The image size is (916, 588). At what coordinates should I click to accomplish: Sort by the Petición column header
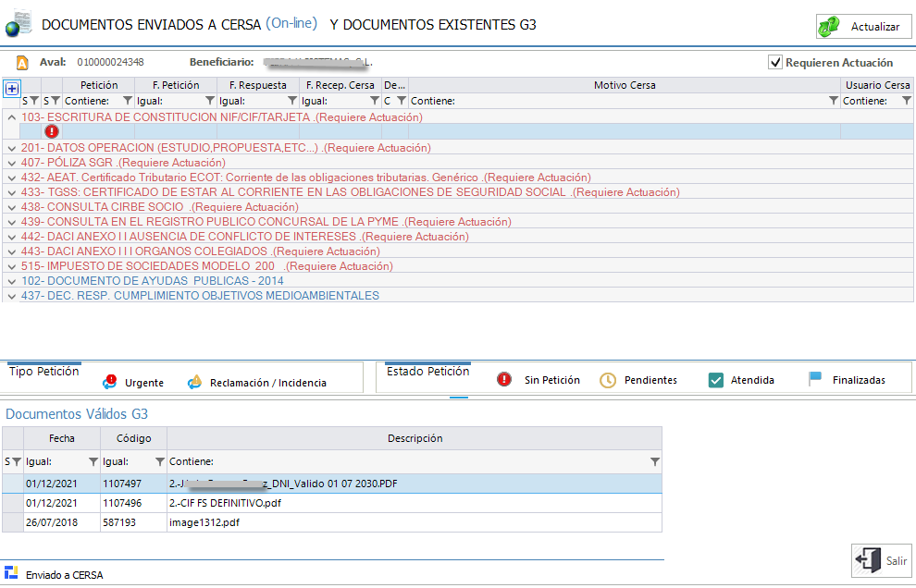99,85
